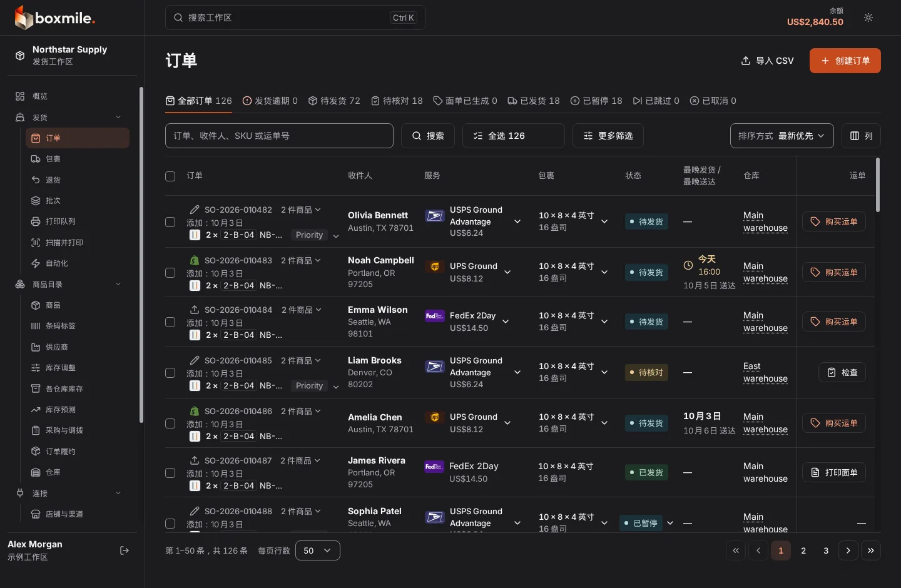
Task: Open 批次 batches in the sidebar
Action: click(x=78, y=201)
